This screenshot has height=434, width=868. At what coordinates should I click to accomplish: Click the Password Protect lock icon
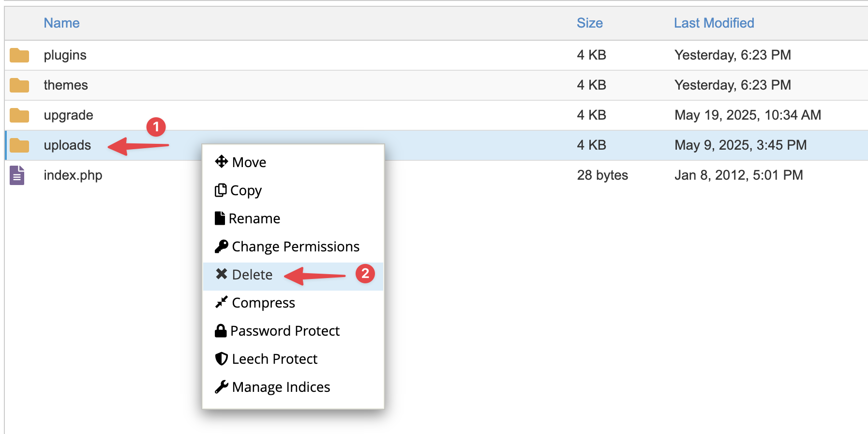[x=221, y=330]
